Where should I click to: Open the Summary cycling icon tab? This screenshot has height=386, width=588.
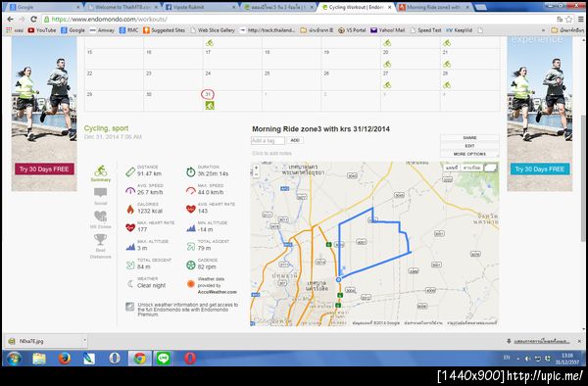(x=101, y=173)
